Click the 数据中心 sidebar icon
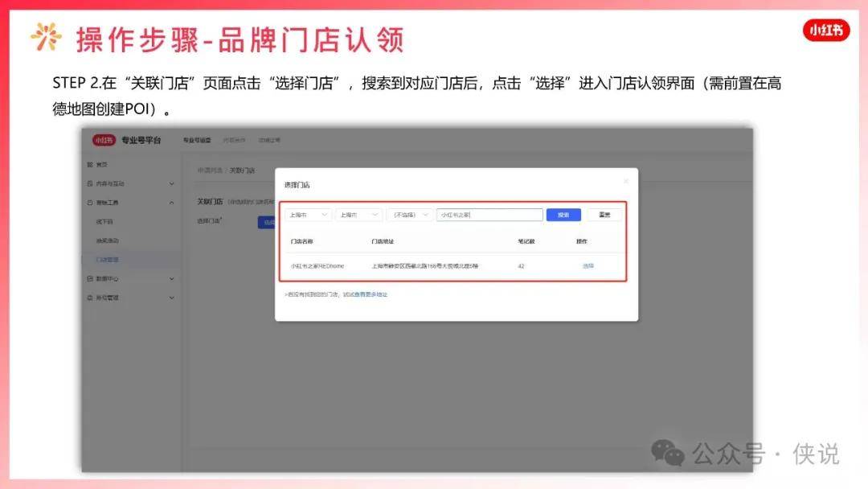Screen dimensions: 868x489 (x=90, y=278)
